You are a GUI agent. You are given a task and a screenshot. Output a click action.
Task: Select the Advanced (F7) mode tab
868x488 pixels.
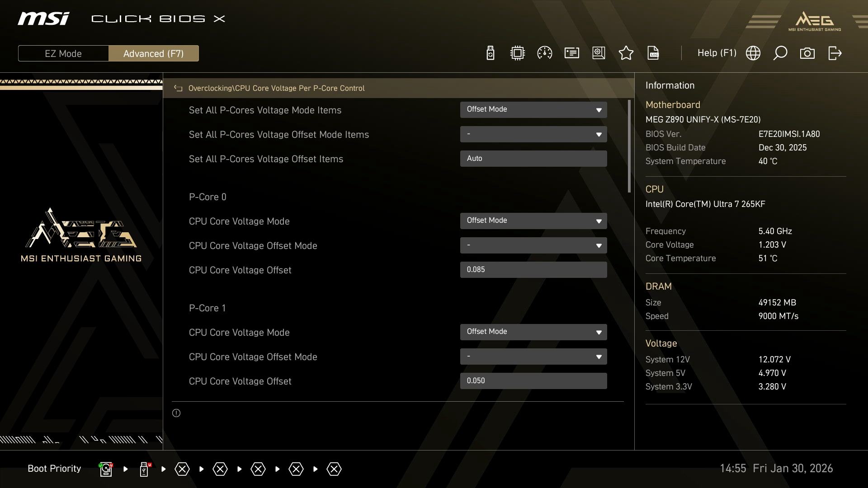click(153, 53)
